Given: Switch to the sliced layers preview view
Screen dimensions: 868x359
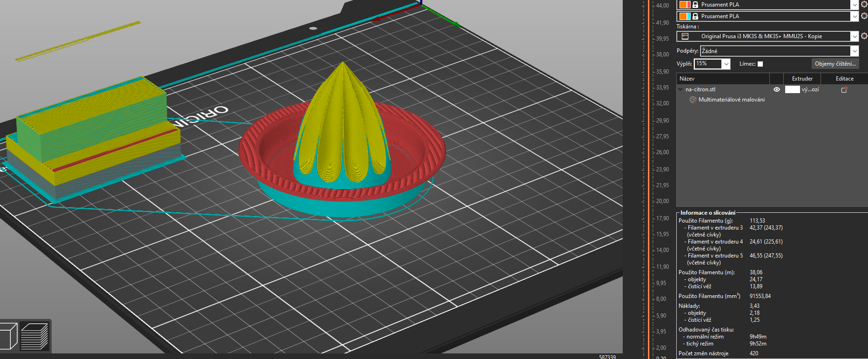Looking at the screenshot, I should (x=34, y=336).
